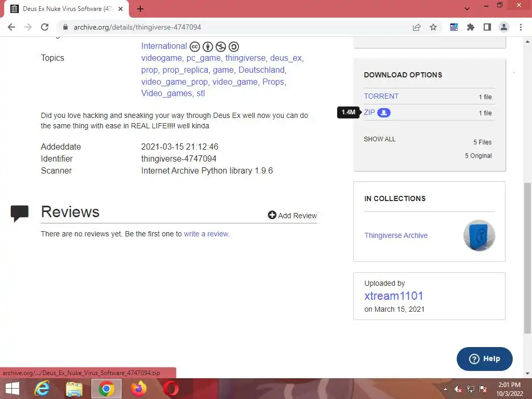
Task: Reload the archive.org page
Action: pos(45,27)
